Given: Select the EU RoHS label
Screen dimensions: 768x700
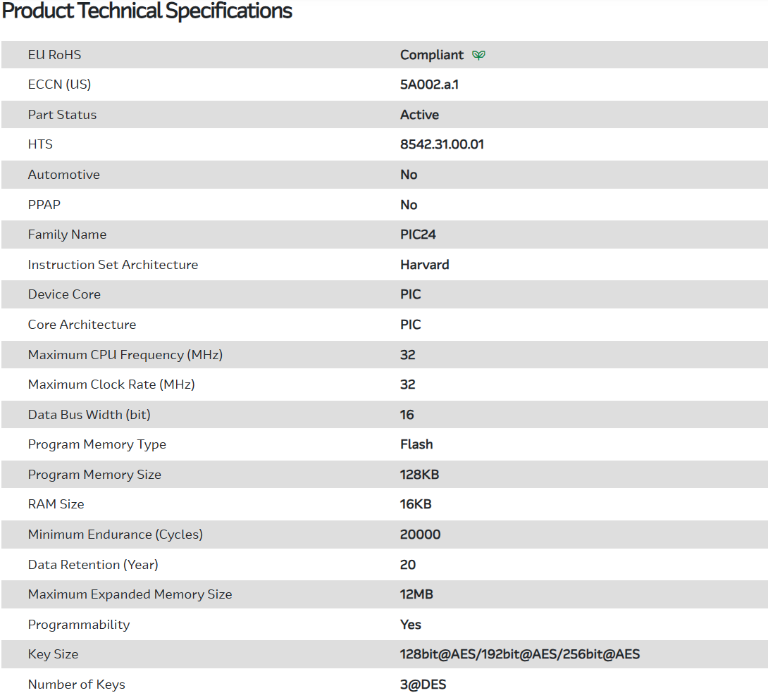Looking at the screenshot, I should [54, 55].
